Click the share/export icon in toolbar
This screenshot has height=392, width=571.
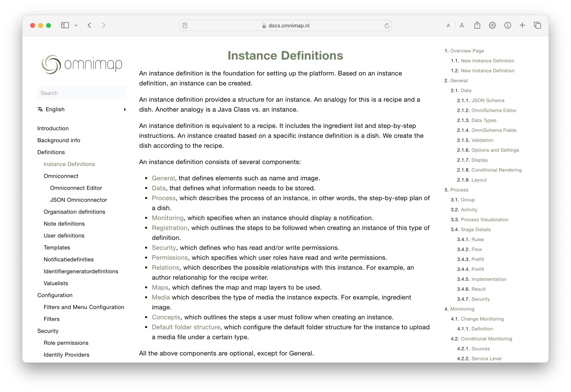477,25
